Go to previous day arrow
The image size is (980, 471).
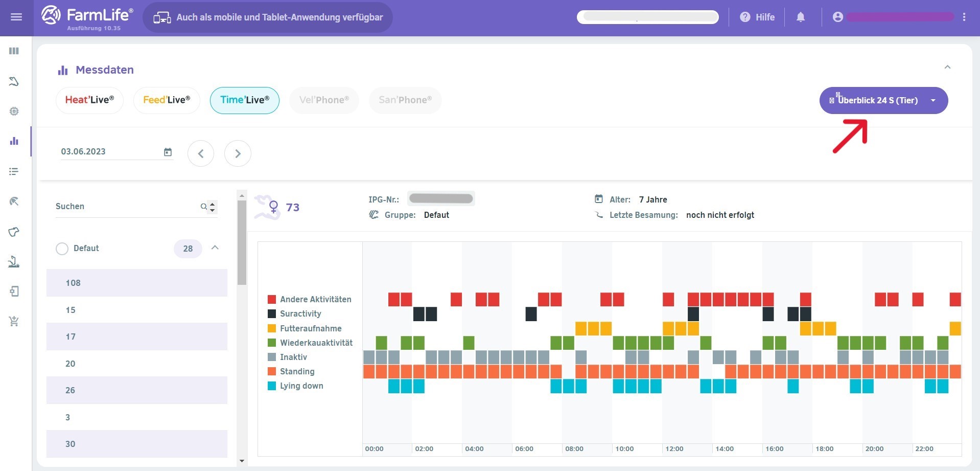click(201, 153)
